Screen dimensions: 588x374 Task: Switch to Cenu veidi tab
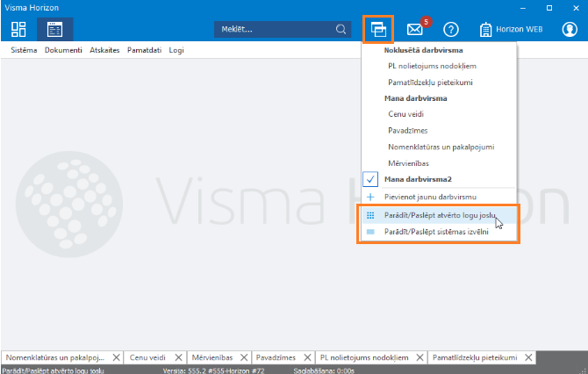pos(147,357)
